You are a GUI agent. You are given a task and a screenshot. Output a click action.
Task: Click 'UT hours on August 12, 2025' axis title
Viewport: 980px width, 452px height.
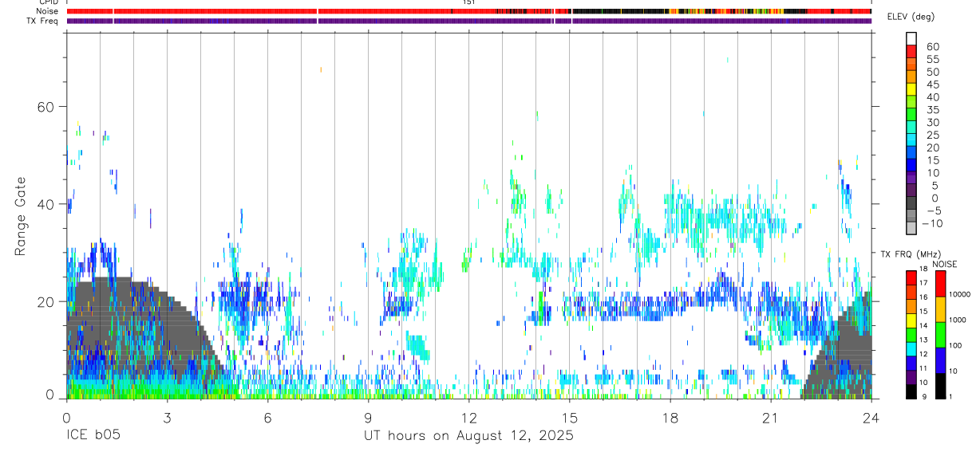pos(469,436)
